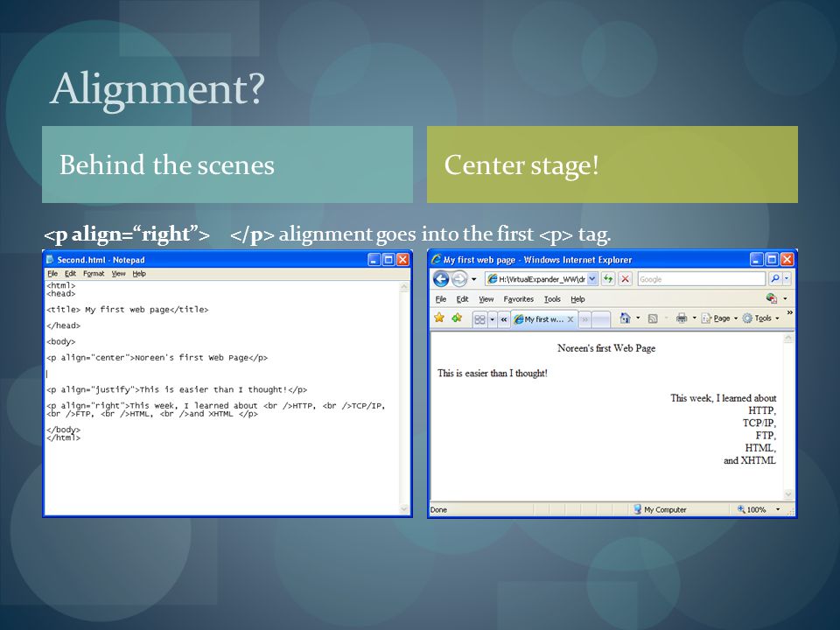This screenshot has height=630, width=840.
Task: Click 'and XHTML' line in web page
Action: (x=750, y=460)
